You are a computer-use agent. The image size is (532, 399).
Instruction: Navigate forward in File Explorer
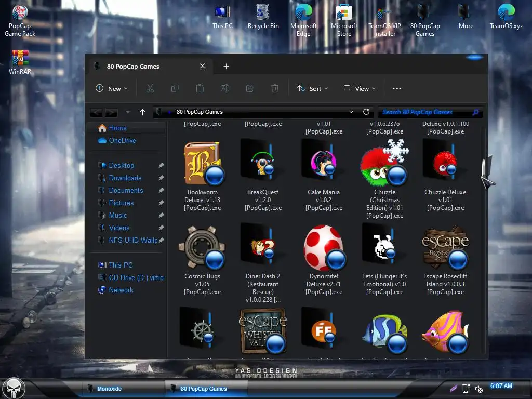[111, 112]
